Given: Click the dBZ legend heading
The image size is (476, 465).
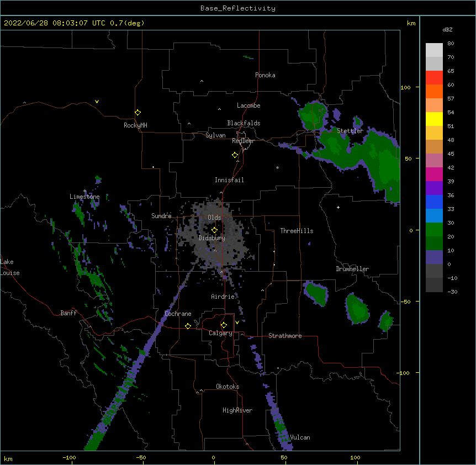Looking at the screenshot, I should pos(447,30).
